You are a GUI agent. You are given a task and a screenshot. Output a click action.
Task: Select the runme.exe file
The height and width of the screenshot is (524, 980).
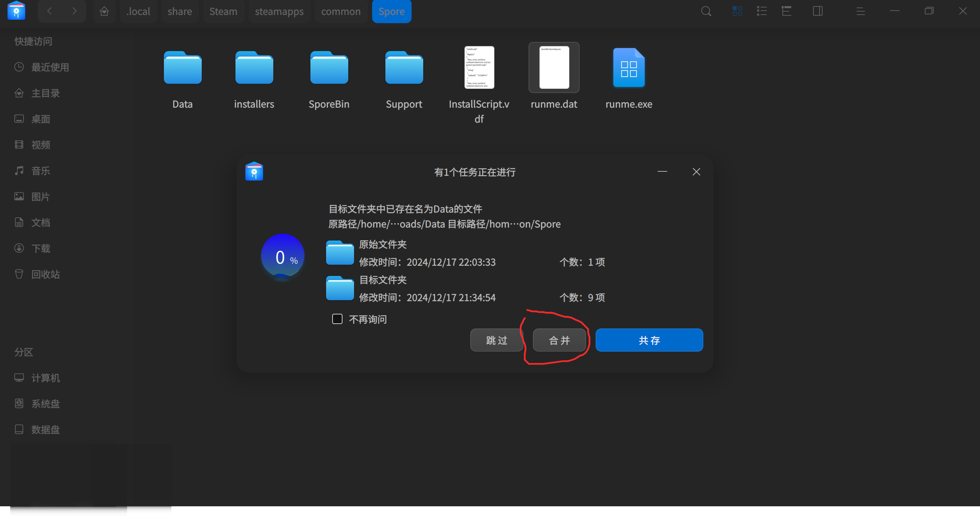tap(629, 67)
